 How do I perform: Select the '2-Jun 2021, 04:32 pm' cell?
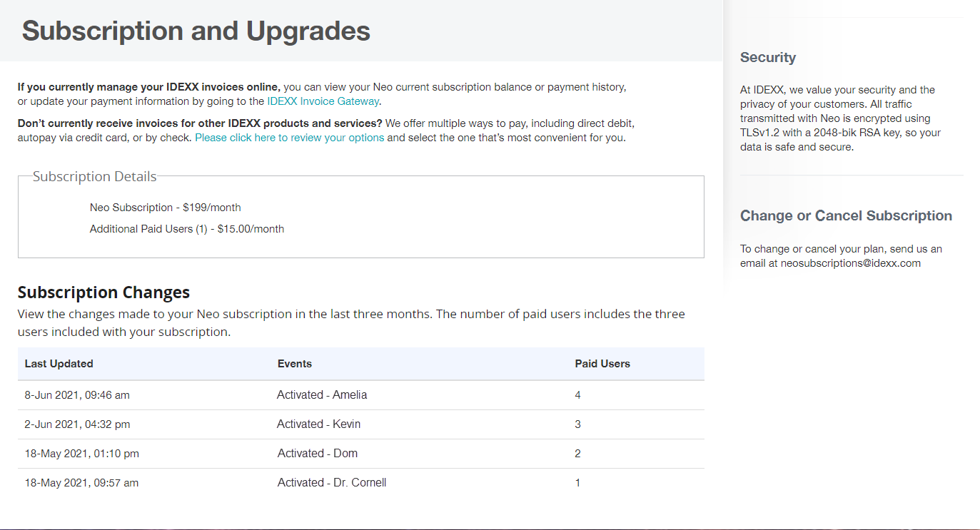pyautogui.click(x=77, y=424)
